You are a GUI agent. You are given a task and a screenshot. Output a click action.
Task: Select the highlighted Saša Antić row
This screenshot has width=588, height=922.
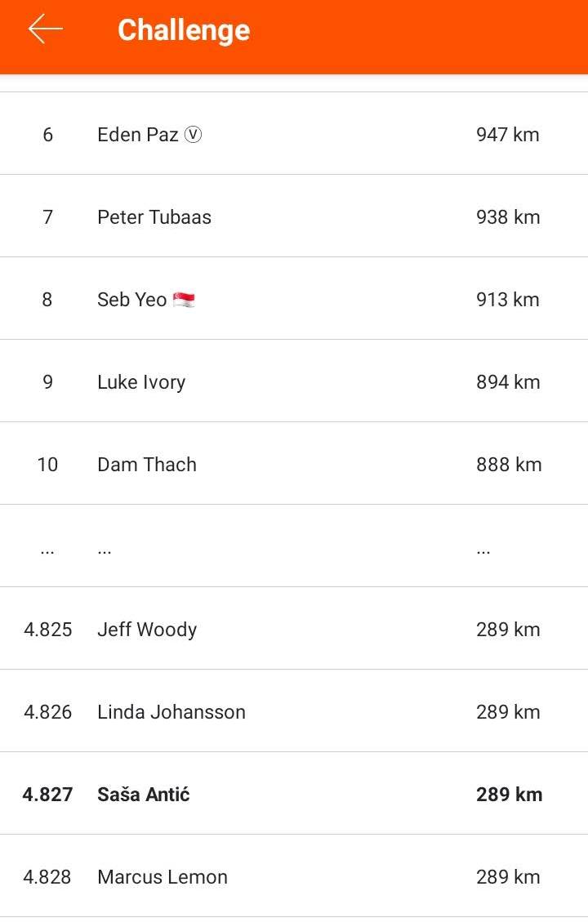pyautogui.click(x=294, y=793)
